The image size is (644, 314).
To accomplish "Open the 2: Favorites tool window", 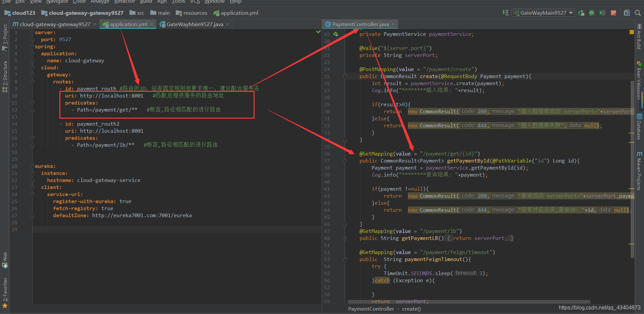I will tap(5, 293).
